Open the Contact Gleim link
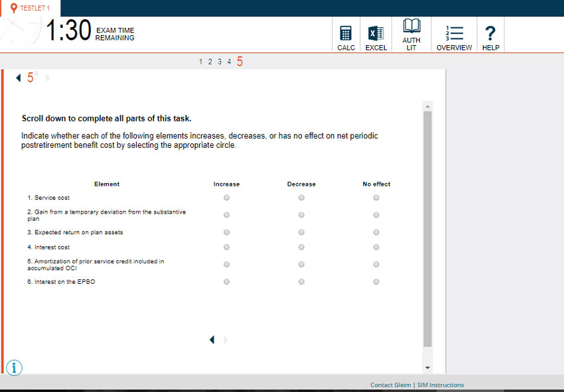The image size is (564, 392). click(390, 385)
